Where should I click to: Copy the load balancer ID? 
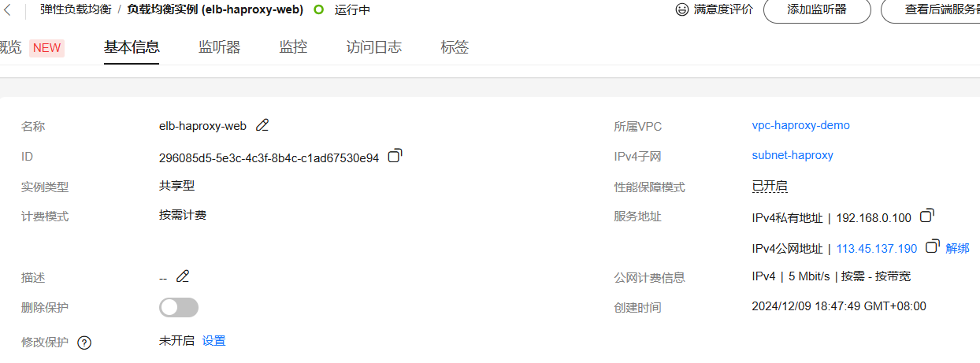point(395,155)
